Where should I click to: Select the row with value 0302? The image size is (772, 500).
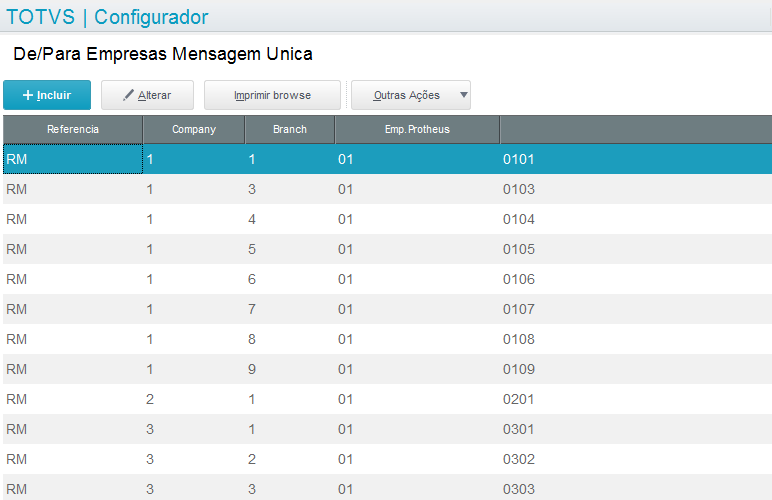tap(387, 459)
